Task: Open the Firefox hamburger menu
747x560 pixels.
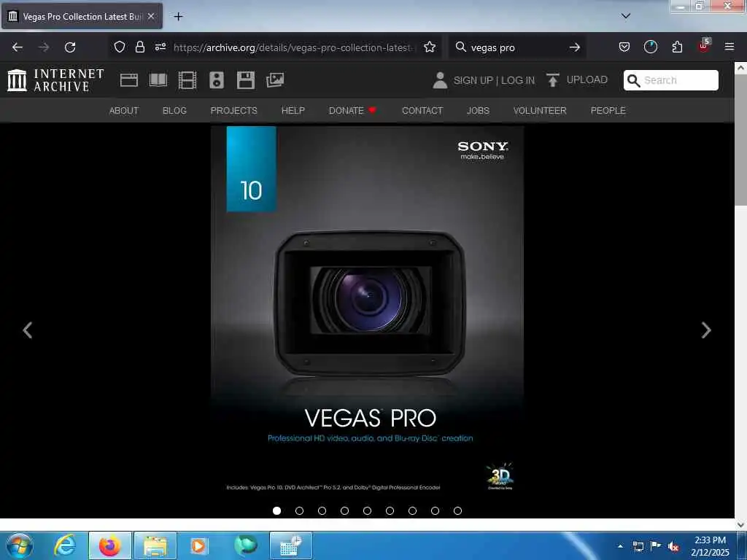Action: (x=729, y=47)
